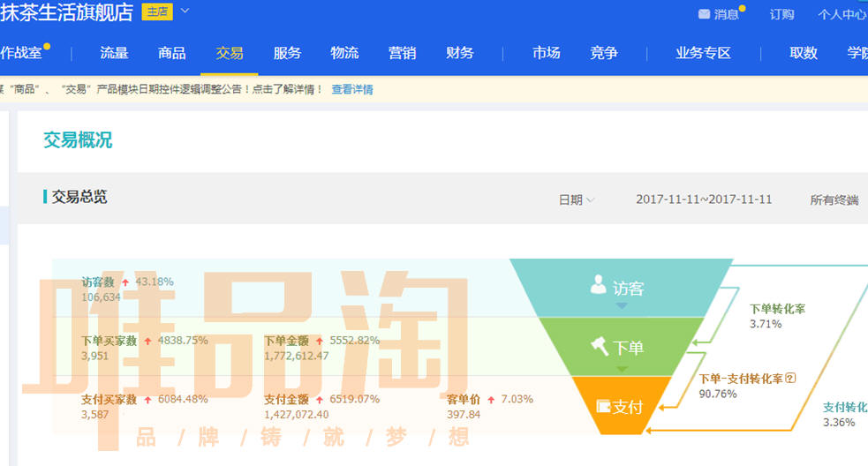Open the 流量 tab
Screen dimensions: 868x466
(x=114, y=53)
